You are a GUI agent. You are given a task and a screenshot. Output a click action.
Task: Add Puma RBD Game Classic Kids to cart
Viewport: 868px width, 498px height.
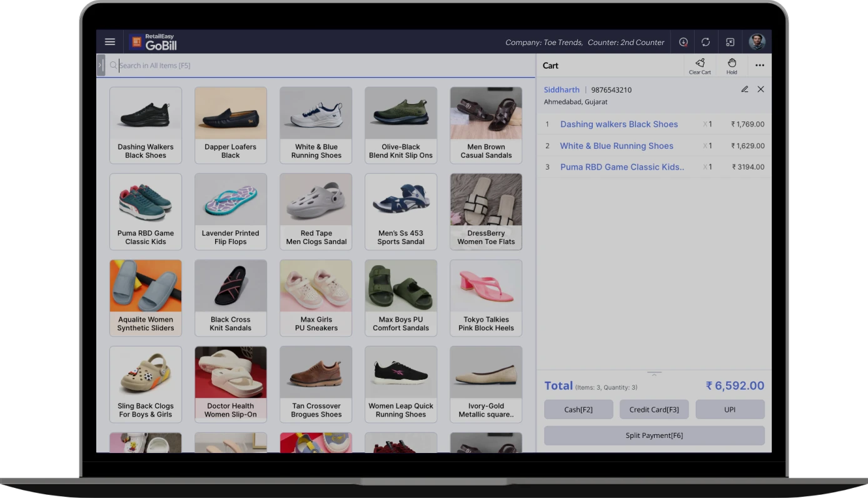(146, 211)
